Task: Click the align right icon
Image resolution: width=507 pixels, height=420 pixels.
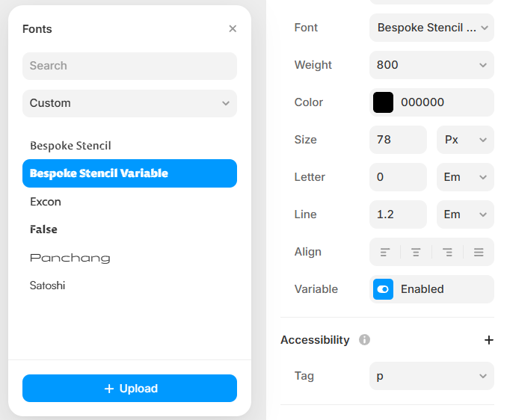Action: pyautogui.click(x=447, y=253)
